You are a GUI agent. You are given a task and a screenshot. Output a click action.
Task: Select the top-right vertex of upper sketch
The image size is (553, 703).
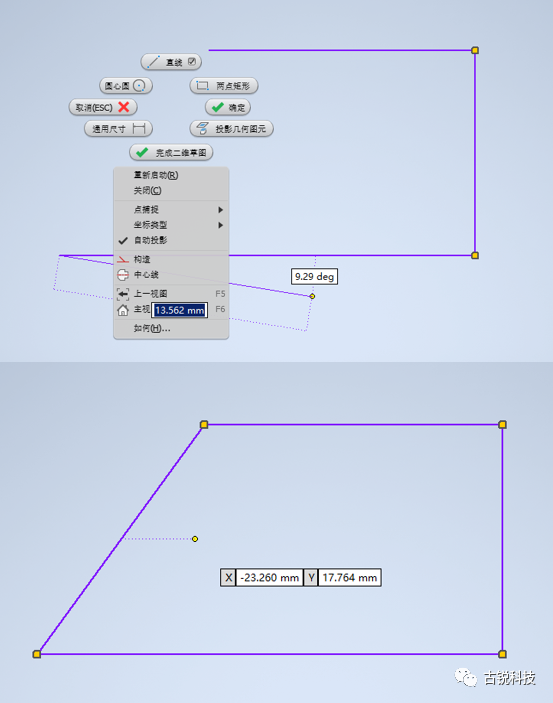(x=475, y=50)
